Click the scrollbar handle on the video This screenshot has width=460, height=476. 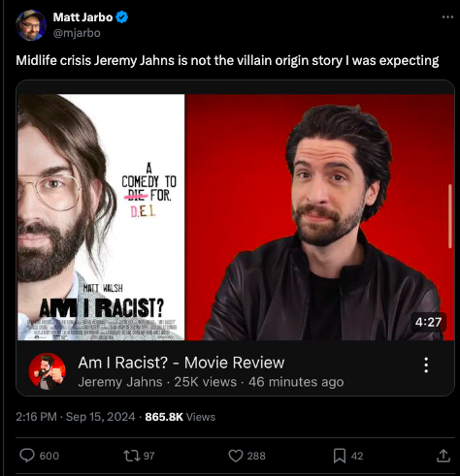coord(450,216)
